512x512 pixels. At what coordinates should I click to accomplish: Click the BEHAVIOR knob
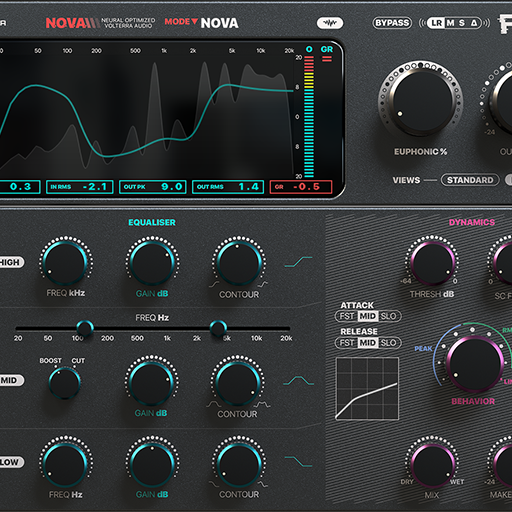(475, 363)
